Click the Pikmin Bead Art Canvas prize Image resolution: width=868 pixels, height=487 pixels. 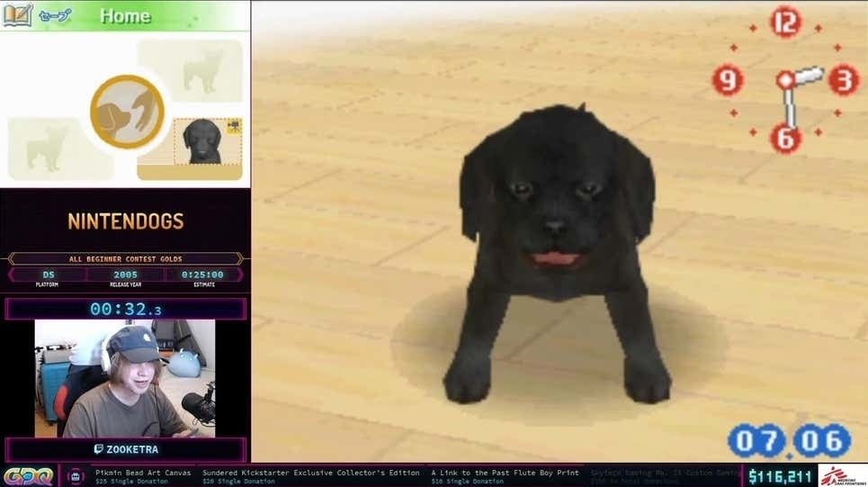tap(143, 473)
